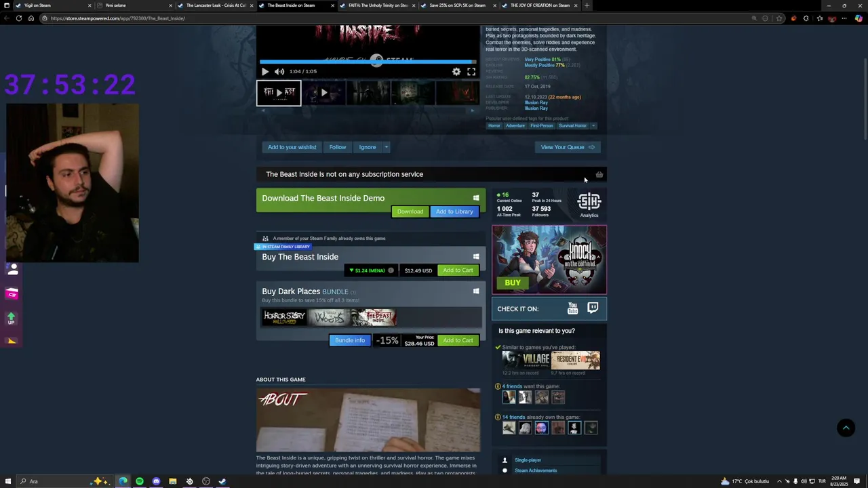Open View Your Queue
The width and height of the screenshot is (868, 488).
pos(568,147)
